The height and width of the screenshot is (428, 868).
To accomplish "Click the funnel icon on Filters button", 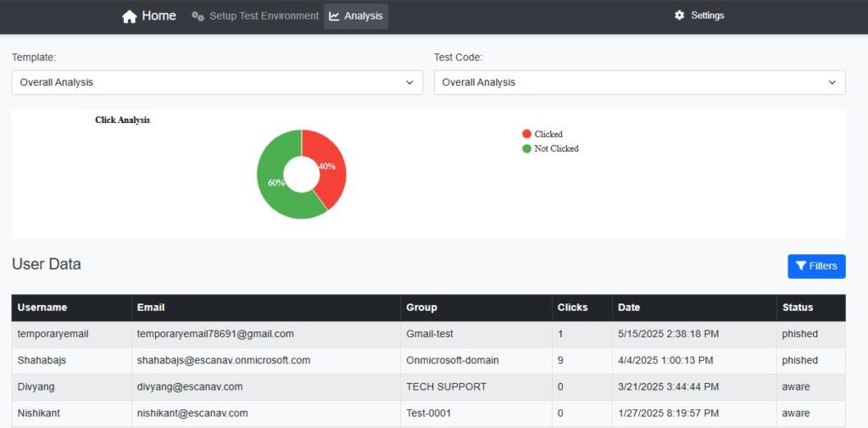I will [800, 266].
